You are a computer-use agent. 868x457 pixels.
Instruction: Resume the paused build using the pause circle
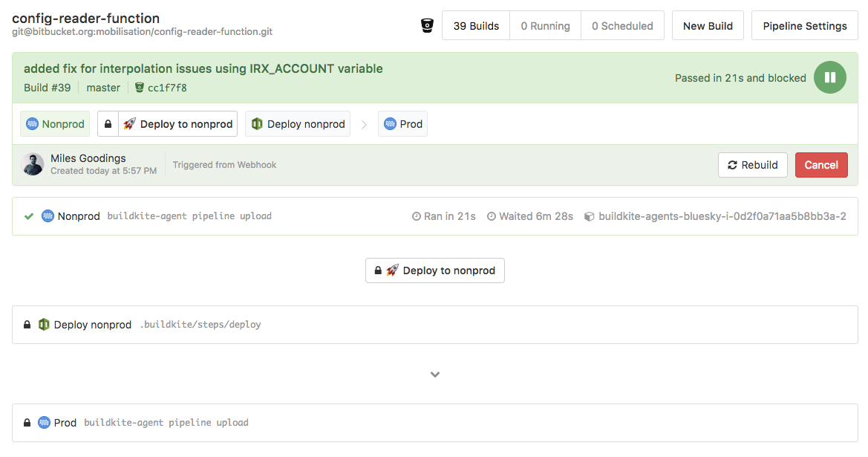click(x=829, y=77)
